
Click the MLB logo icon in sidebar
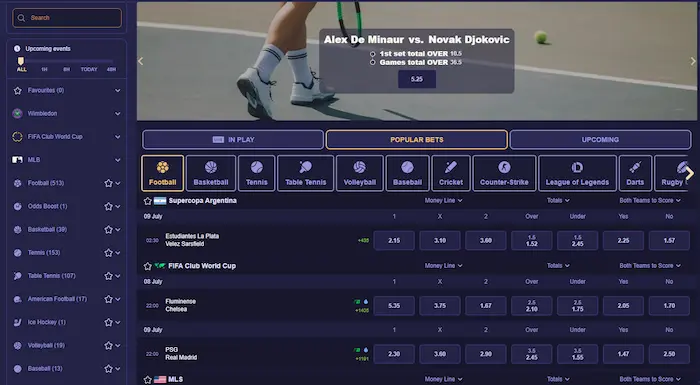pos(17,160)
